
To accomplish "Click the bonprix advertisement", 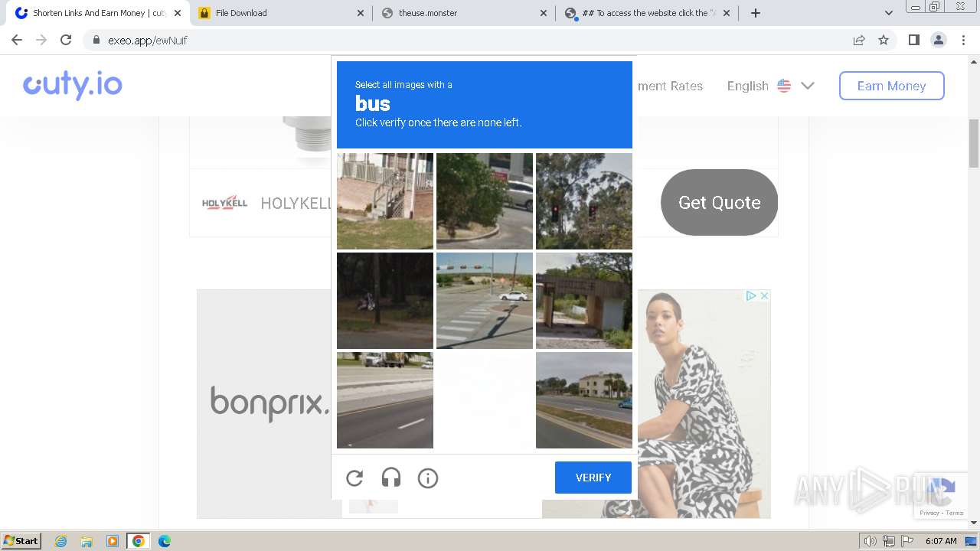I will pyautogui.click(x=269, y=403).
